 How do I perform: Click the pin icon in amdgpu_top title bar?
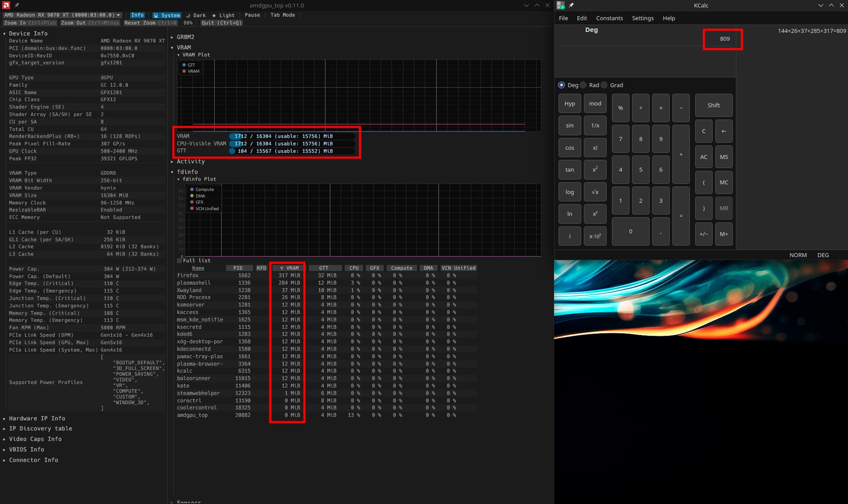[x=17, y=5]
